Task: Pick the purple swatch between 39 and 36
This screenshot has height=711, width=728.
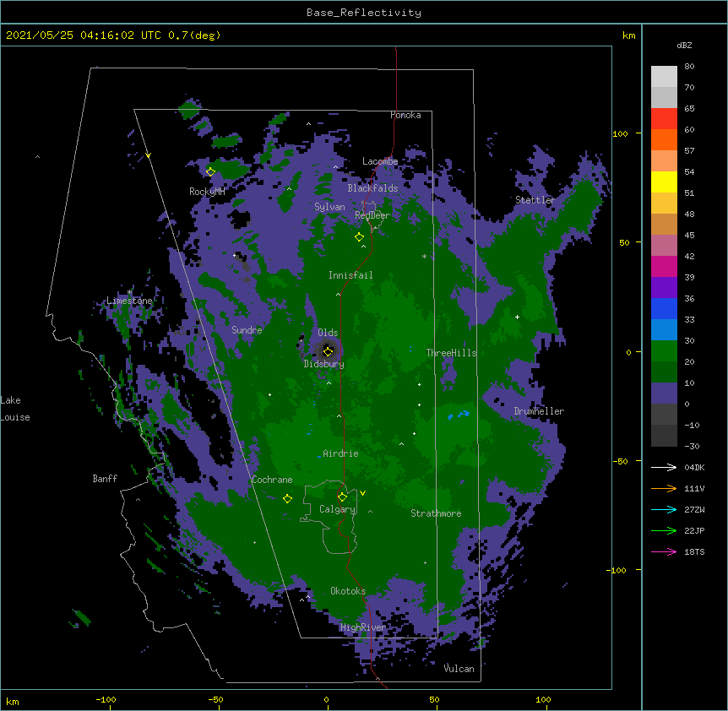Action: 664,288
